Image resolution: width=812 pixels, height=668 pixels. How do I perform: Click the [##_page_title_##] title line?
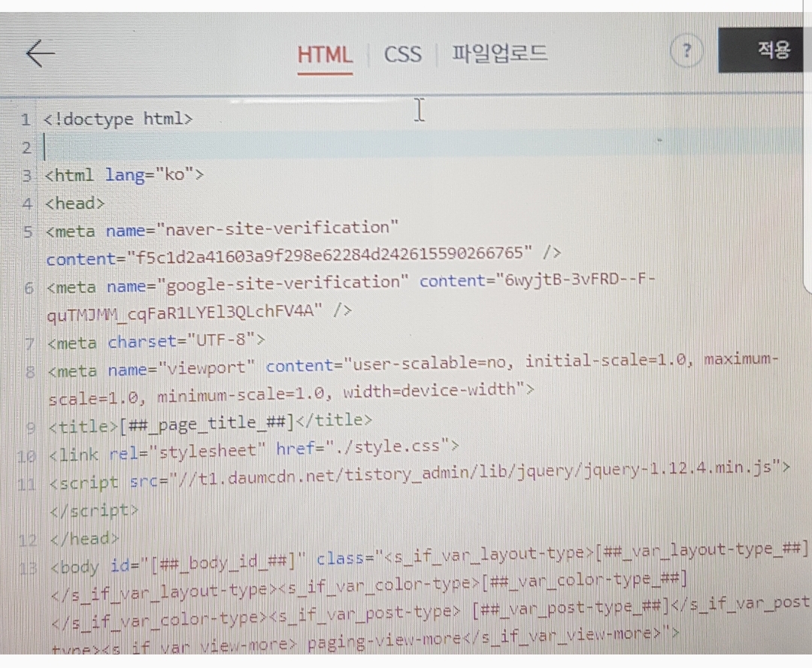pos(210,423)
